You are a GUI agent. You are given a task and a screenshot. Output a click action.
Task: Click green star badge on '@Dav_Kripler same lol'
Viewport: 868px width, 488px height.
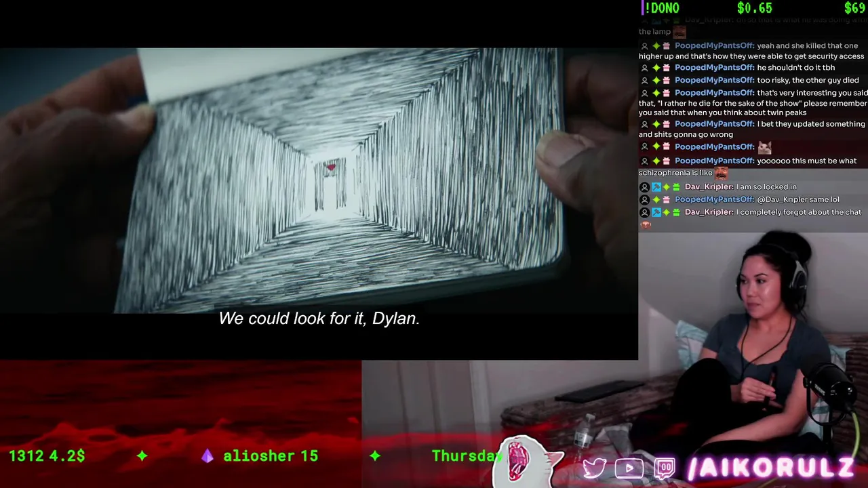pos(656,200)
